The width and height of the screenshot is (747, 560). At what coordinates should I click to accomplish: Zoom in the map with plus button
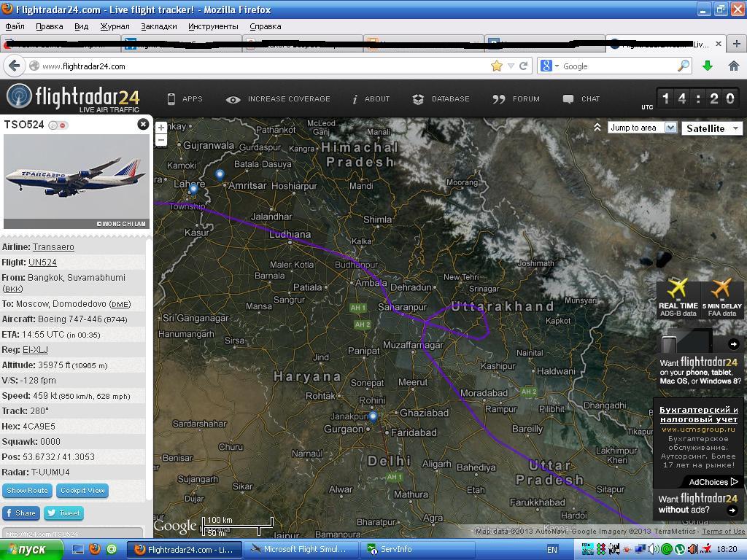(161, 128)
